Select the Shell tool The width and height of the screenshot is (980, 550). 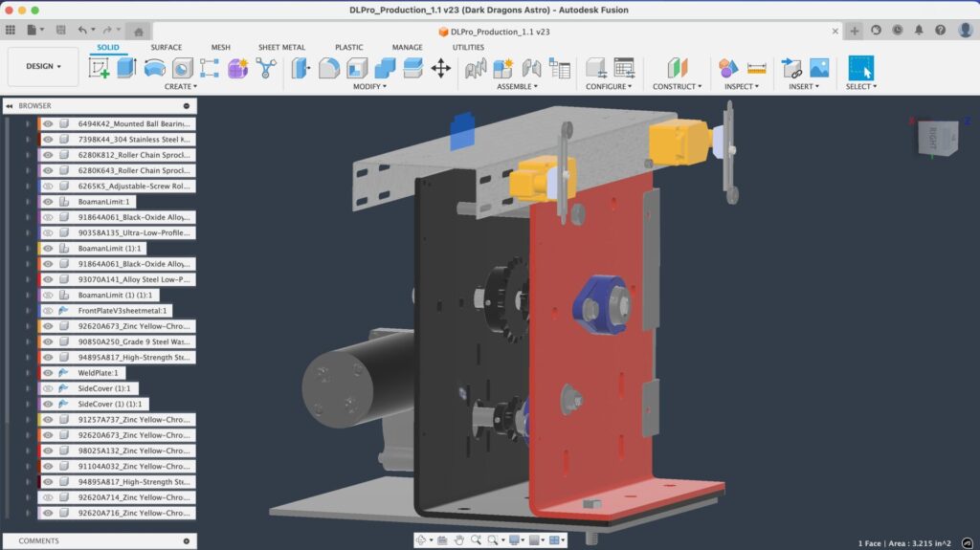tap(357, 68)
